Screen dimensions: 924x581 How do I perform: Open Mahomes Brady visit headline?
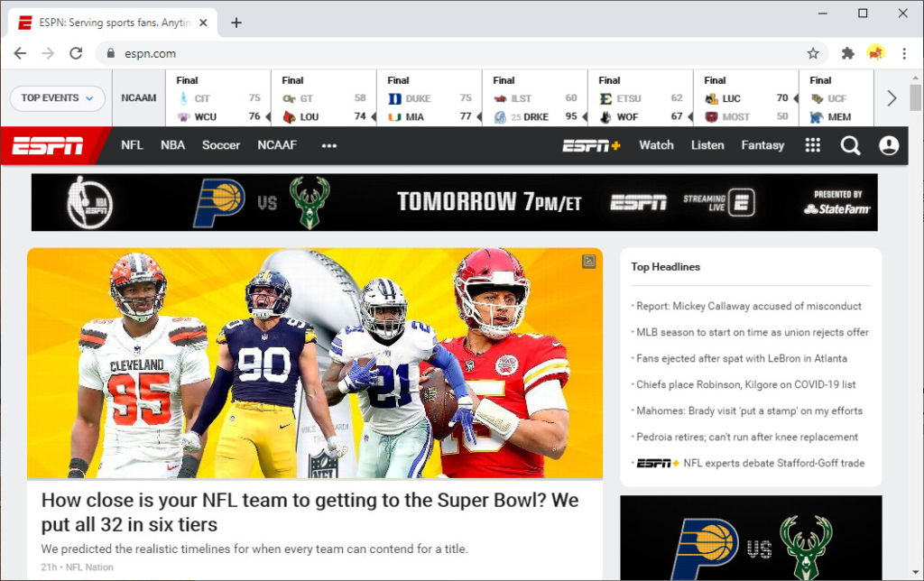click(x=749, y=410)
